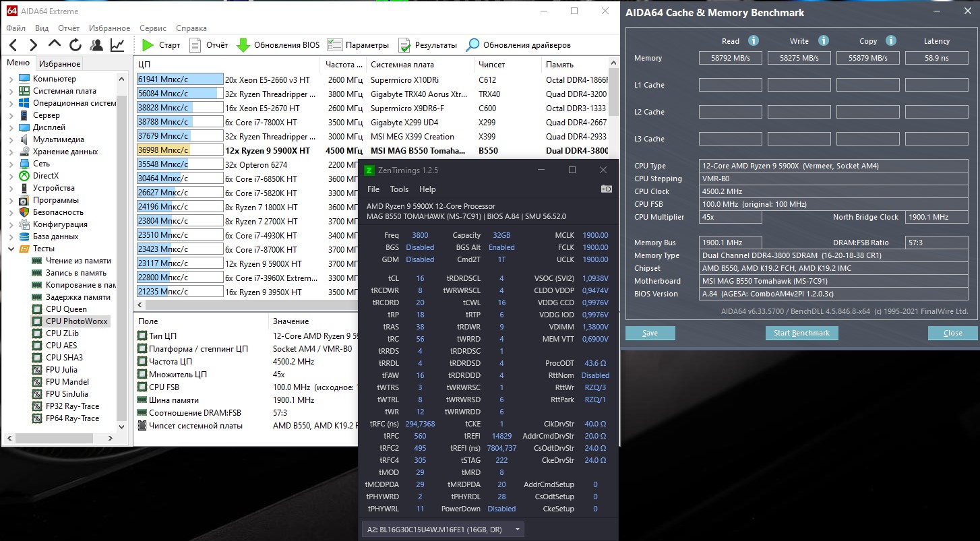Expand the Мультимедиа tree node

(11, 139)
